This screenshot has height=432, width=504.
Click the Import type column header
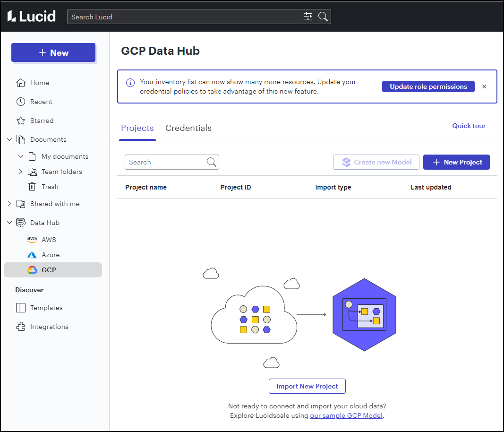(333, 187)
